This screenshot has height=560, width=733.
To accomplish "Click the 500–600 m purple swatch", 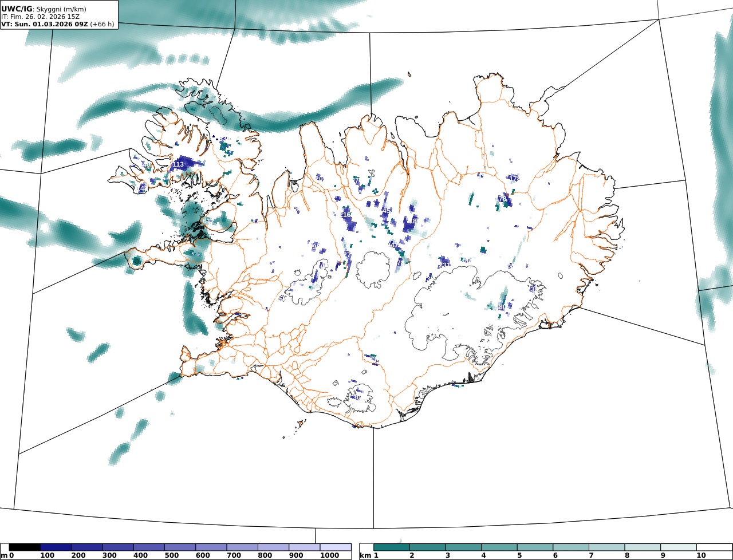I will [x=180, y=547].
